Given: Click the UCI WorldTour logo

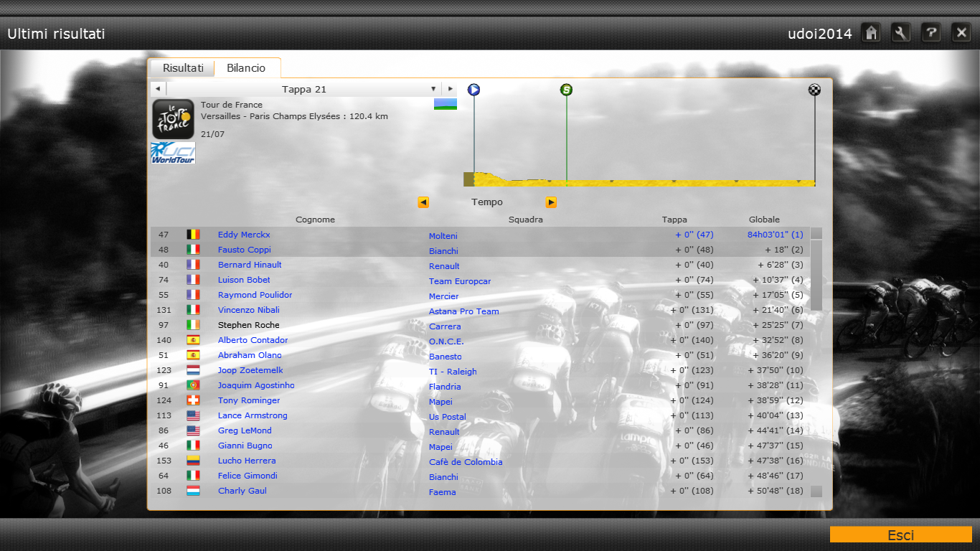Looking at the screenshot, I should [173, 153].
